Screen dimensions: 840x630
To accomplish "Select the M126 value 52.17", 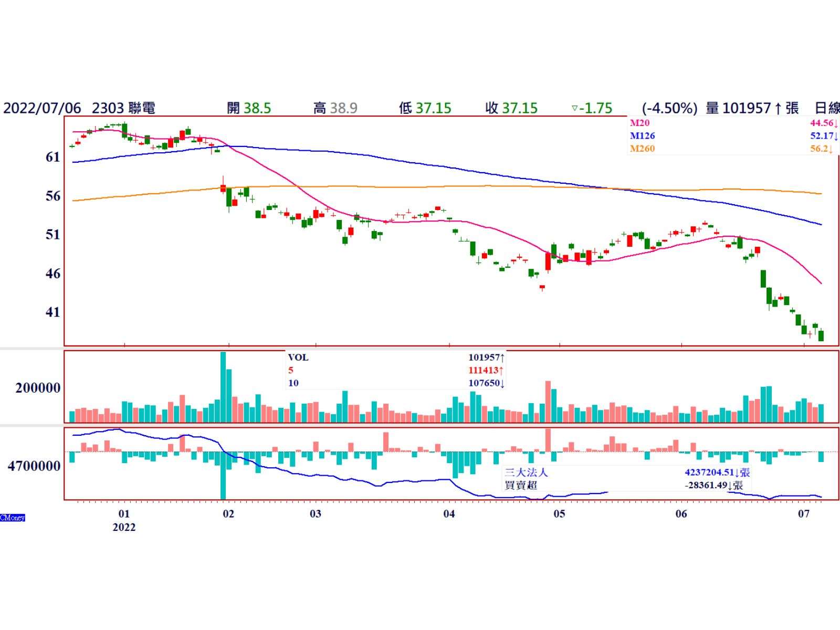I will [824, 136].
